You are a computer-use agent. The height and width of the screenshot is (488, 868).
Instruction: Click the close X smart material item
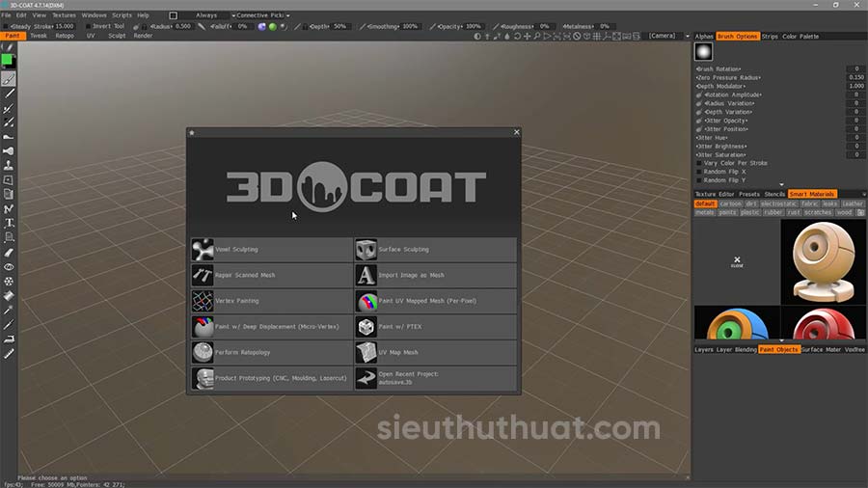(x=737, y=261)
